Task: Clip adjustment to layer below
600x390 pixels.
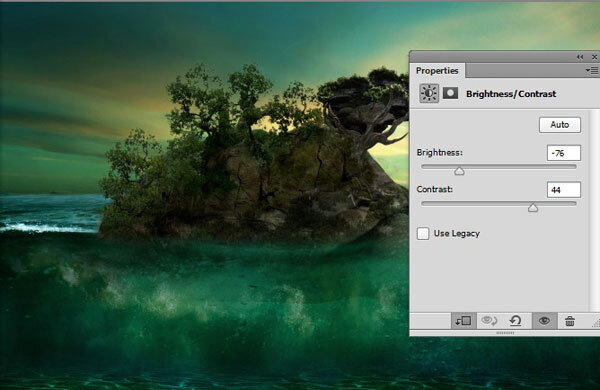Action: 463,321
